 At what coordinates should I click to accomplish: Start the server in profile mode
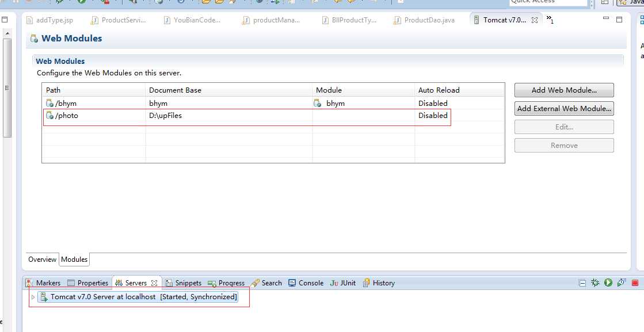(622, 283)
